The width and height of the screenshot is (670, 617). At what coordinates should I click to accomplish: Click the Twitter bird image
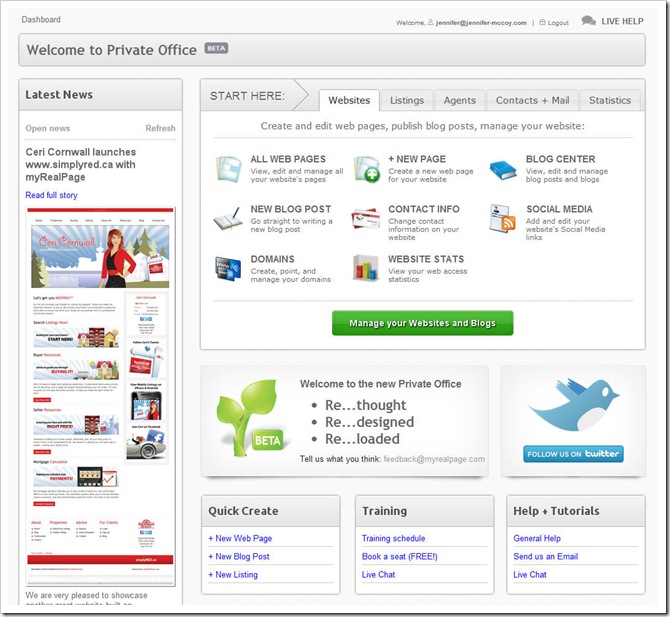coord(573,404)
